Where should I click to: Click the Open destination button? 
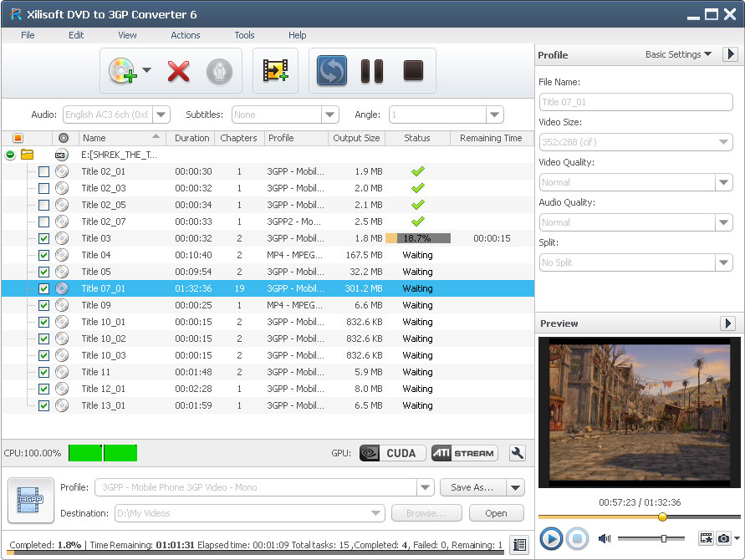click(x=496, y=513)
